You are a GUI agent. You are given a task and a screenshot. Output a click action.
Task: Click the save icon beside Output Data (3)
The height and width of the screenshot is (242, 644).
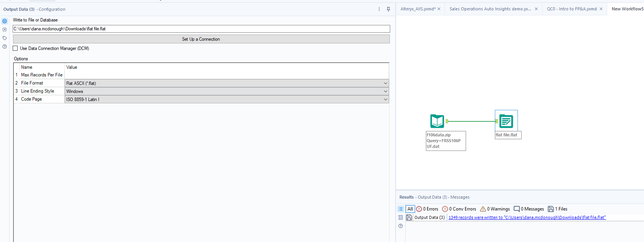pos(409,217)
